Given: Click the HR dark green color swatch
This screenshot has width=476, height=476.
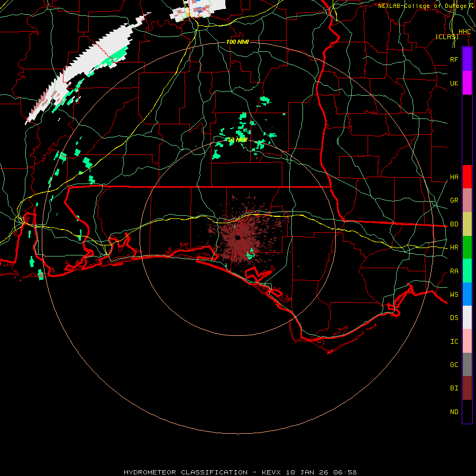Looking at the screenshot, I should pyautogui.click(x=467, y=248).
